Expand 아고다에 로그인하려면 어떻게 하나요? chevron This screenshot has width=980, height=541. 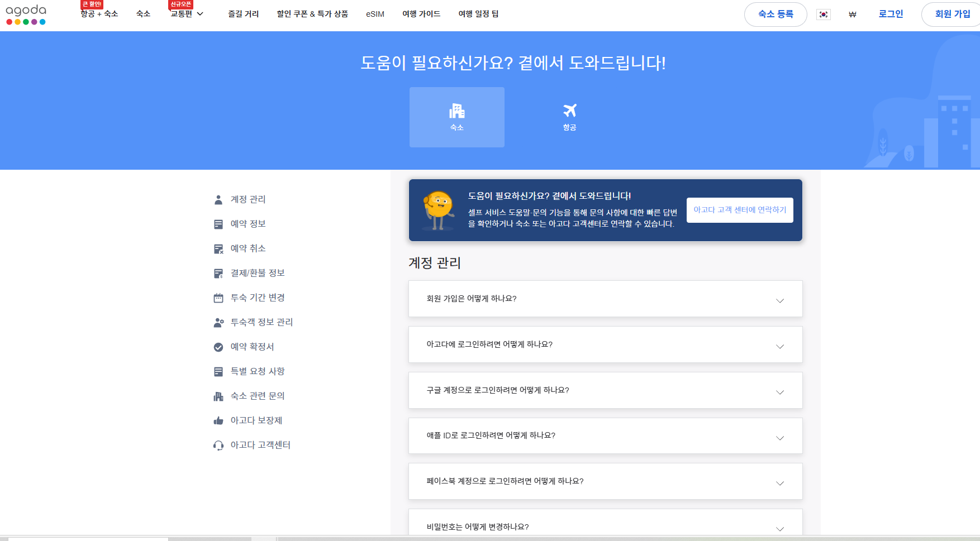pyautogui.click(x=780, y=347)
